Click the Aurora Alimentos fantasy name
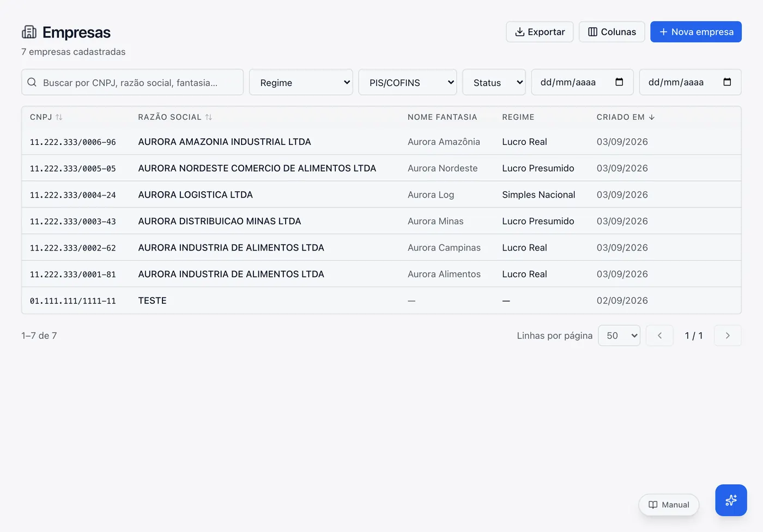 click(x=444, y=274)
